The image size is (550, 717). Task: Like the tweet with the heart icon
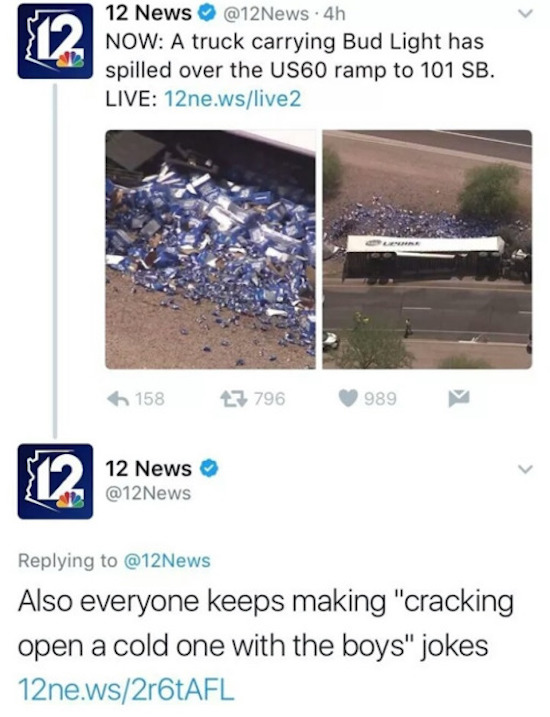[x=347, y=399]
